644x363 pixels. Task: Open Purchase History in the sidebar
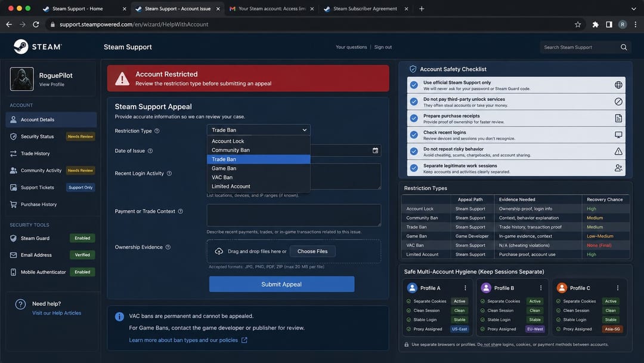pyautogui.click(x=51, y=204)
